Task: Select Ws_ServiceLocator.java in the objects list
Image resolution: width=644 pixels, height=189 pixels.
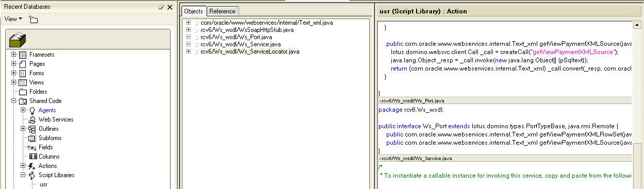Action: point(250,51)
